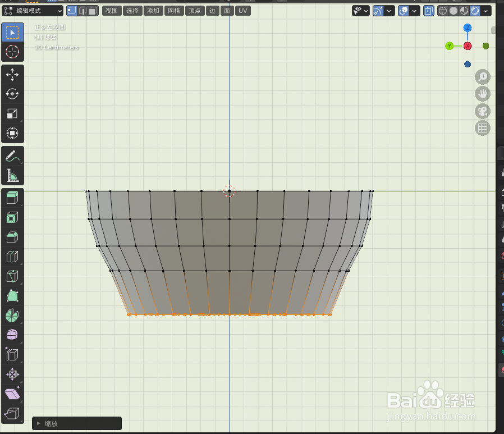The image size is (504, 434).
Task: Open overlay options dropdown arrow
Action: pos(415,11)
